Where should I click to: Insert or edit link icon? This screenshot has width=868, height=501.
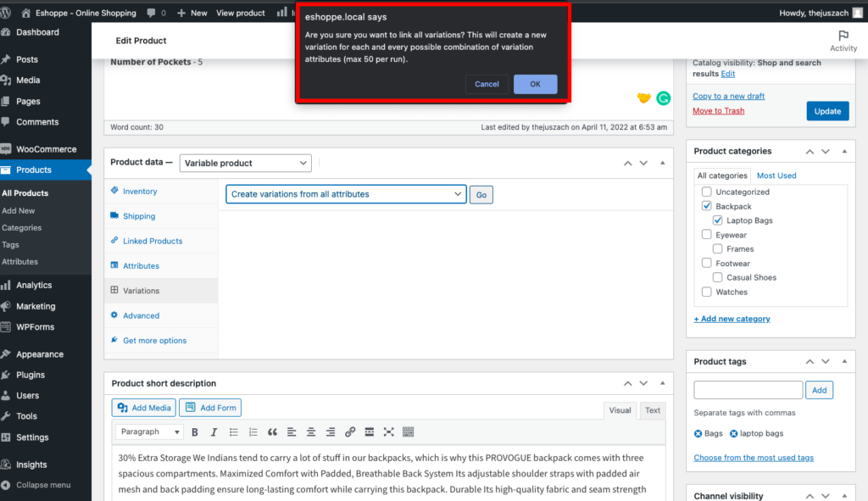[350, 431]
